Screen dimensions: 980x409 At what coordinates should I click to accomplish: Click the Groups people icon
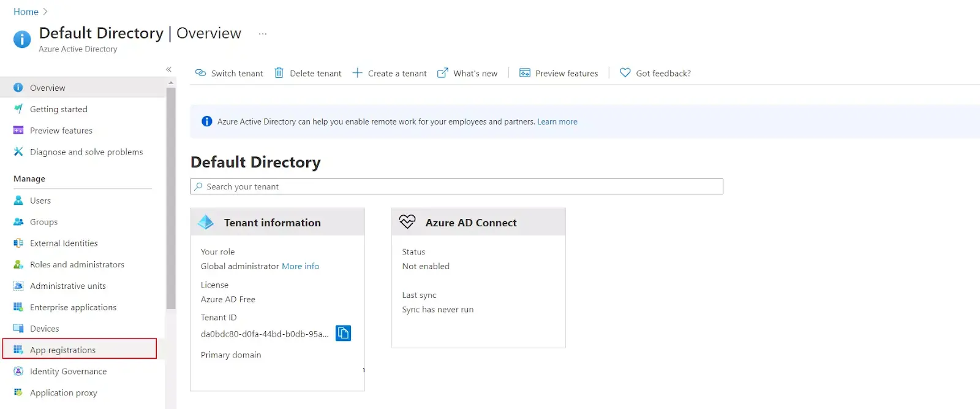pos(18,222)
